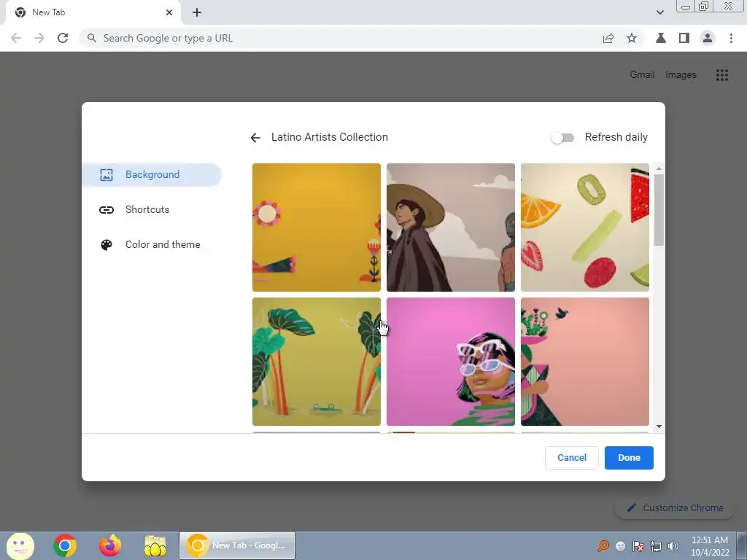This screenshot has height=560, width=747.
Task: Open the profile avatar menu
Action: (708, 38)
